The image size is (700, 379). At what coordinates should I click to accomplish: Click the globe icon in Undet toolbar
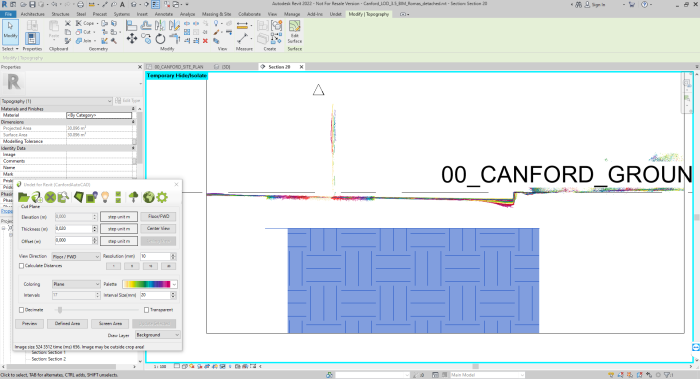pos(149,197)
